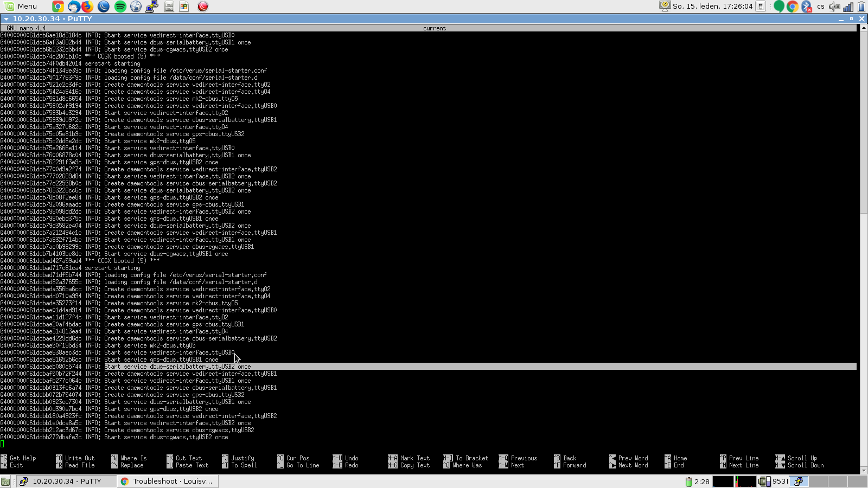The image size is (868, 488).
Task: Launch PuTTY from the top panel
Action: [x=152, y=7]
